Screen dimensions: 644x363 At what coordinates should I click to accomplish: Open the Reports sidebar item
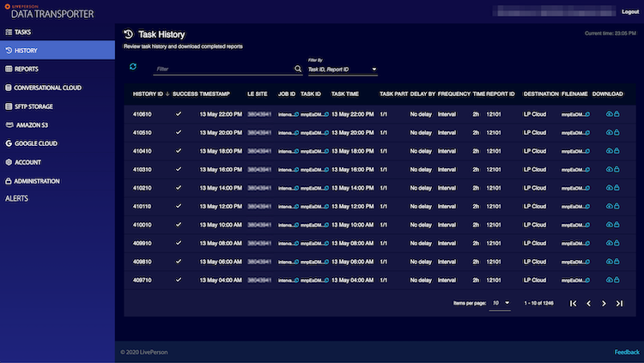58,69
